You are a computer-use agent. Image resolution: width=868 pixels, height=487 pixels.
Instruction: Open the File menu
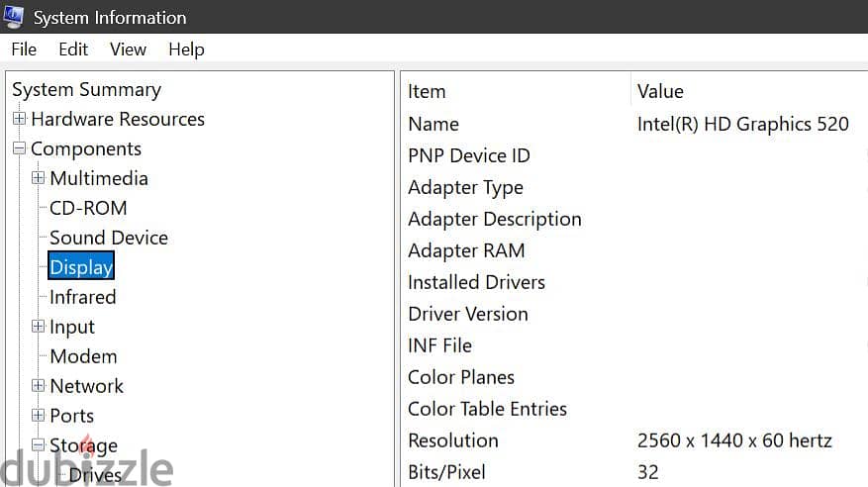(x=24, y=49)
